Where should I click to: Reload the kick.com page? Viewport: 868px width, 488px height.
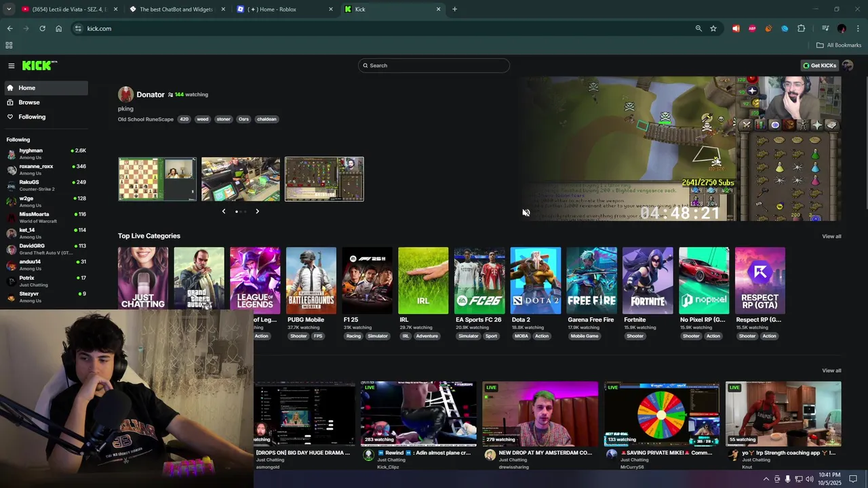42,28
